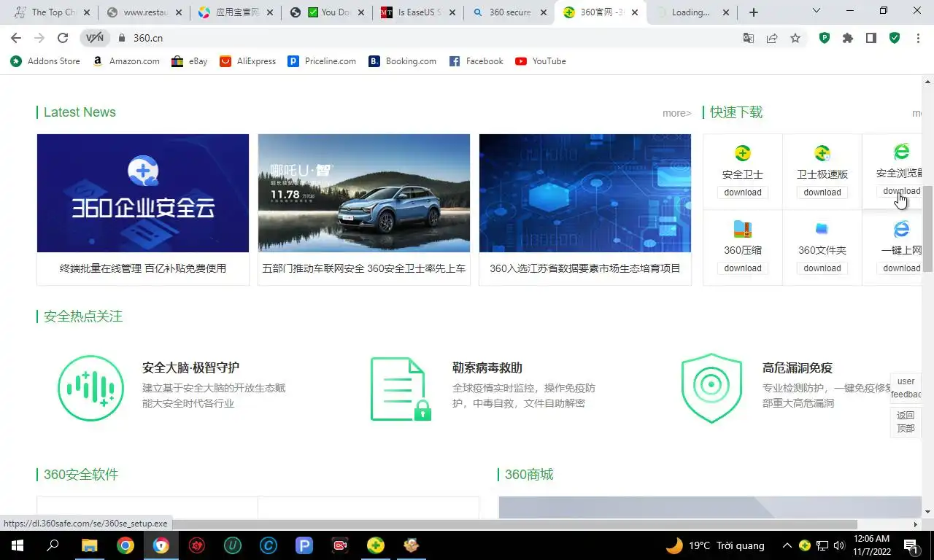Open 360入选江苏省 news headline

click(585, 268)
